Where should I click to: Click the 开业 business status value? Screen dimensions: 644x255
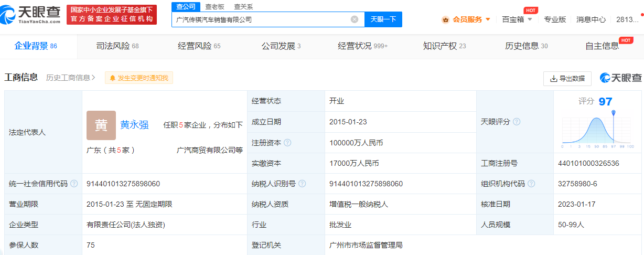337,101
